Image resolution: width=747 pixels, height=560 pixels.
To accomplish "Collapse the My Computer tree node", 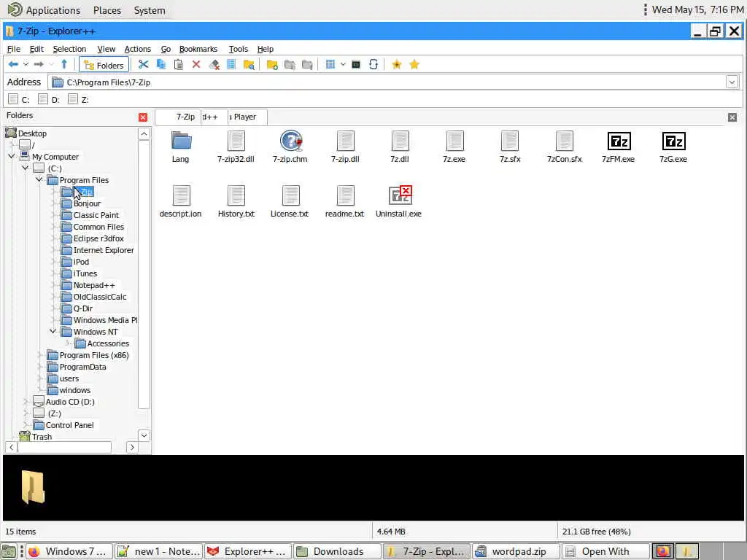I will (12, 157).
